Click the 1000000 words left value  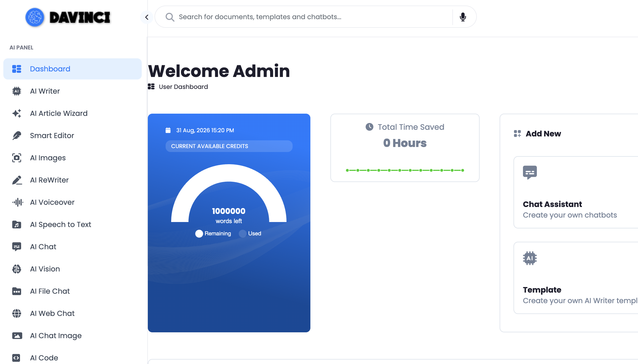click(229, 211)
